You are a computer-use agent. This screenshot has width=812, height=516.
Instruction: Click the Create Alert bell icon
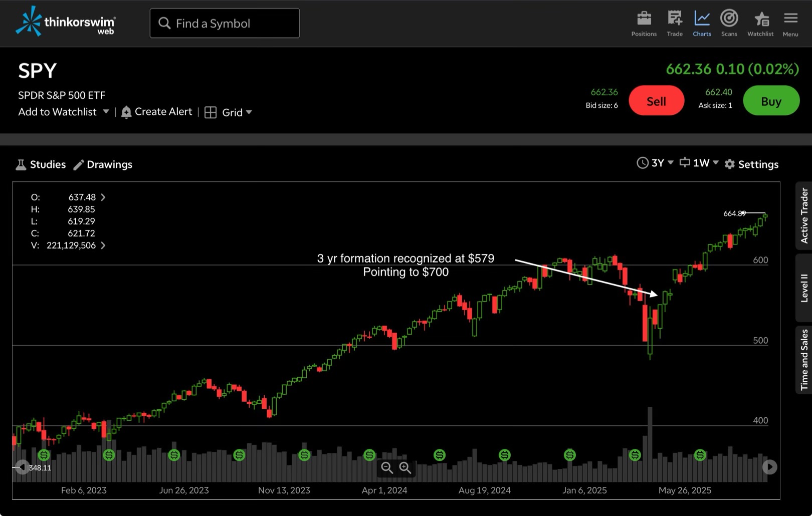click(126, 112)
